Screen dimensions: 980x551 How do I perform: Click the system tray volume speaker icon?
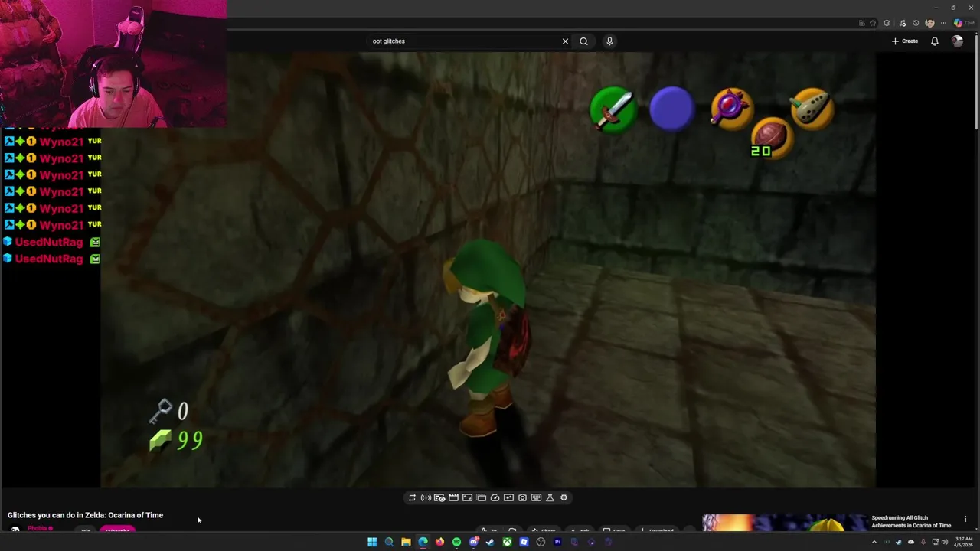pyautogui.click(x=944, y=542)
